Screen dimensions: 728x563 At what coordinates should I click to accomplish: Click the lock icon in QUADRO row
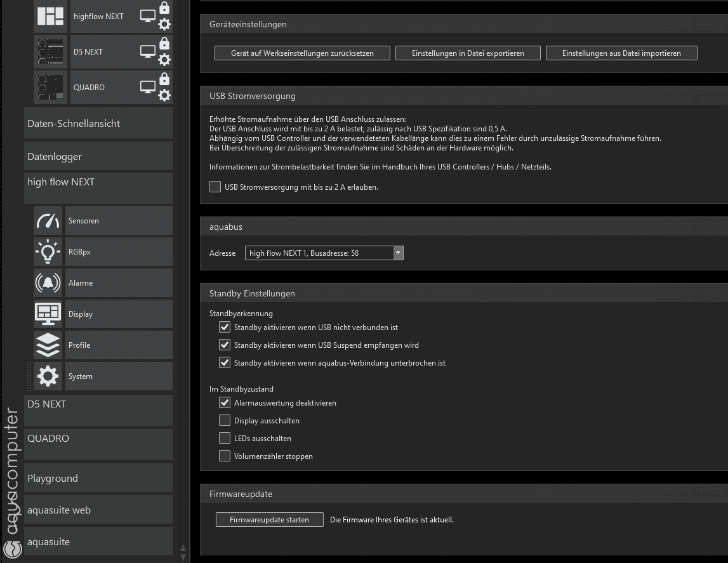coord(164,79)
